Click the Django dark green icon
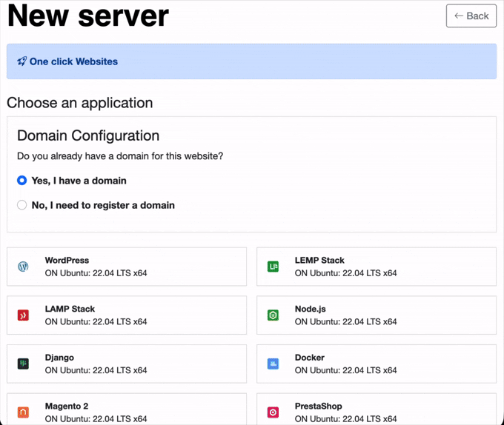 coord(23,364)
